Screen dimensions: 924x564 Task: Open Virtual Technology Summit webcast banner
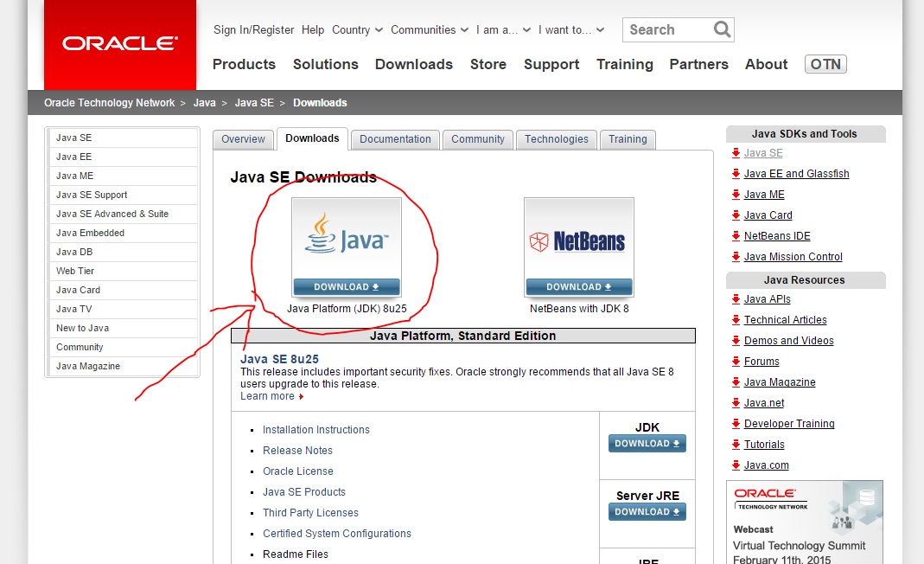[x=805, y=522]
